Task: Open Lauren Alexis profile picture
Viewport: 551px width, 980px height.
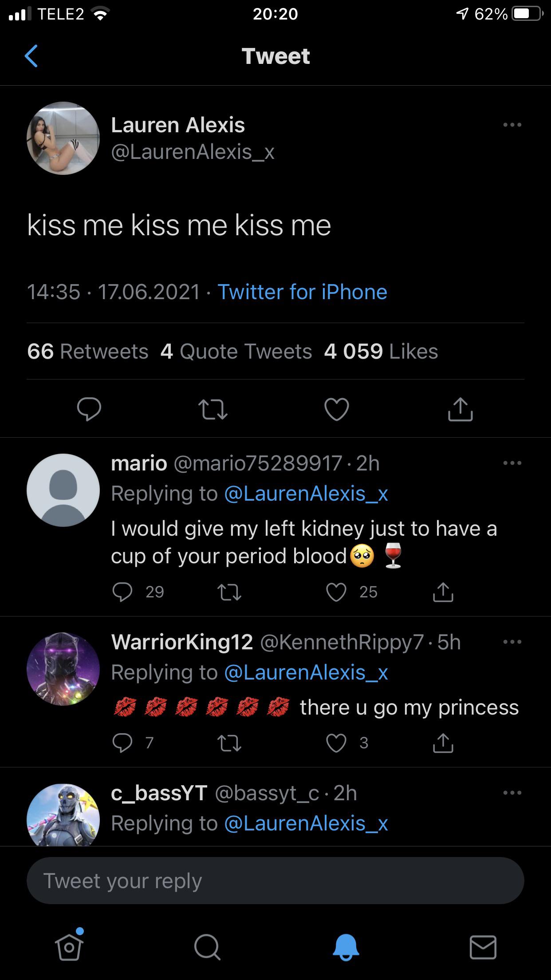Action: coord(63,138)
